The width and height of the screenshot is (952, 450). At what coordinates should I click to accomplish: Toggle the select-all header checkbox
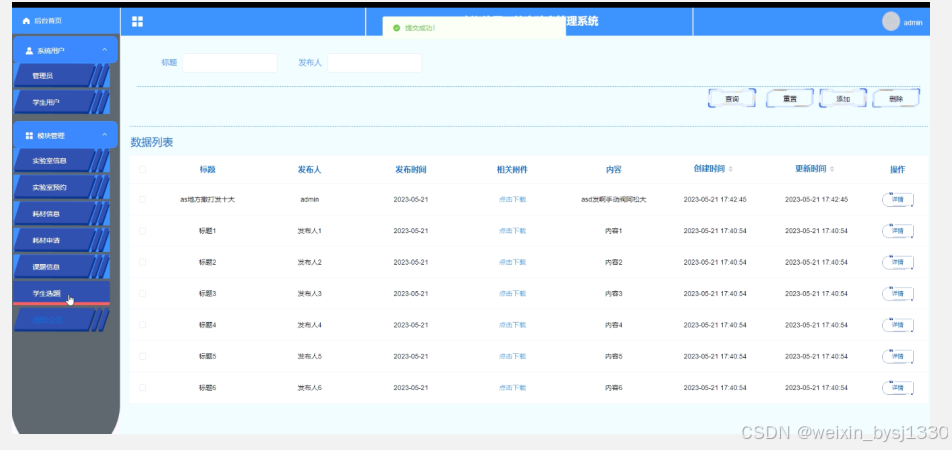pos(142,169)
